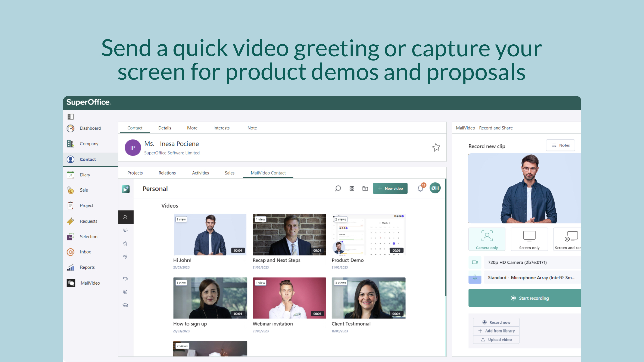Open the Microphone Array dropdown
644x362 pixels.
[533, 278]
